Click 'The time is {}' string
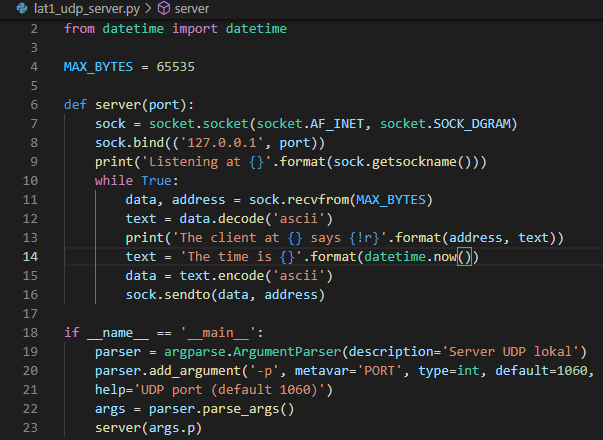 pyautogui.click(x=241, y=257)
